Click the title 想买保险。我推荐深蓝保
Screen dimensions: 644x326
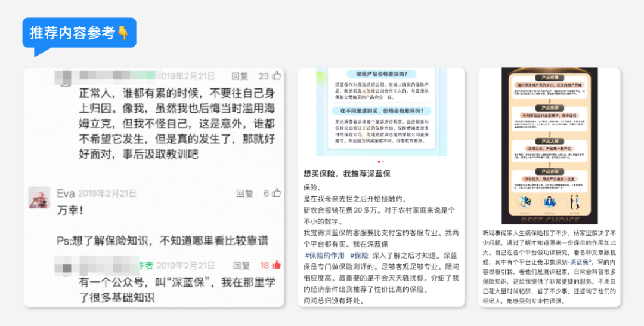347,174
